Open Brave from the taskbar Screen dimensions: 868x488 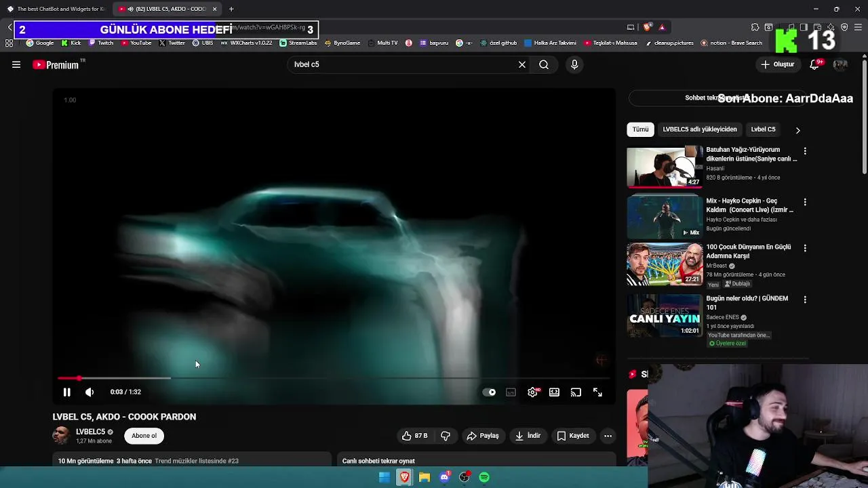[x=404, y=477]
